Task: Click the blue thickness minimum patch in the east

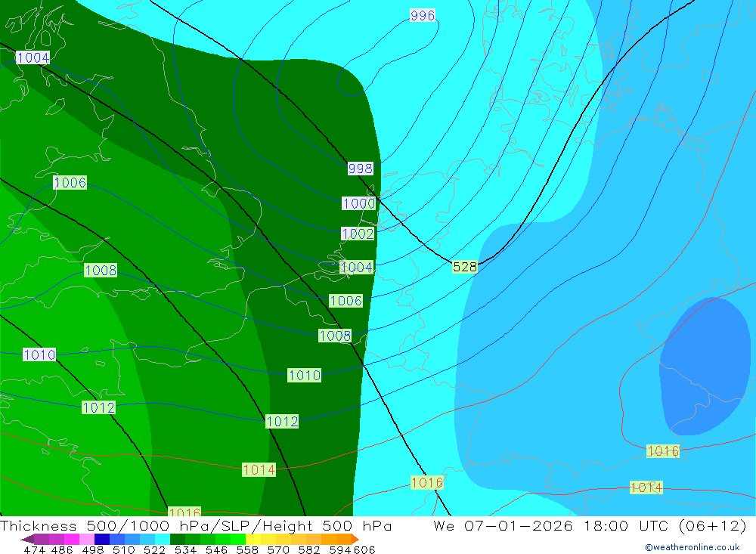Action: tap(705, 367)
